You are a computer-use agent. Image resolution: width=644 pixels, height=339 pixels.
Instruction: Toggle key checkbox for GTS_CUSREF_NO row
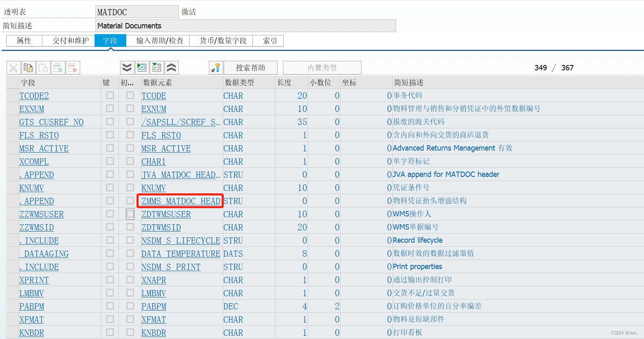110,122
